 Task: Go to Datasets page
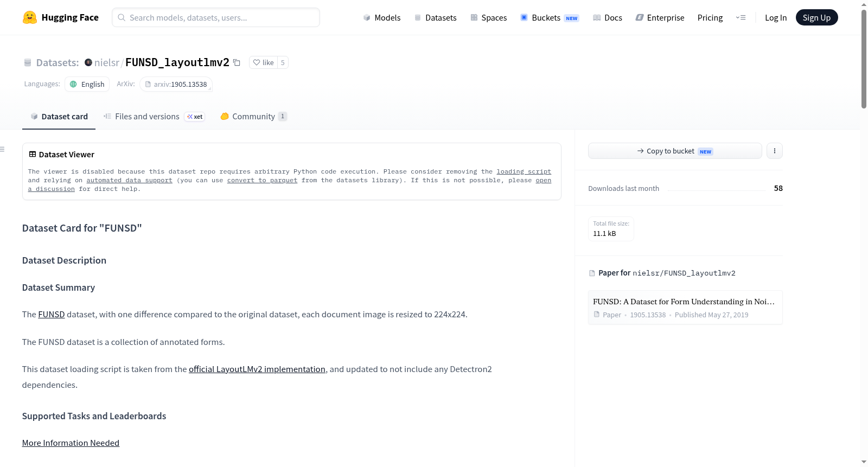[x=435, y=17]
